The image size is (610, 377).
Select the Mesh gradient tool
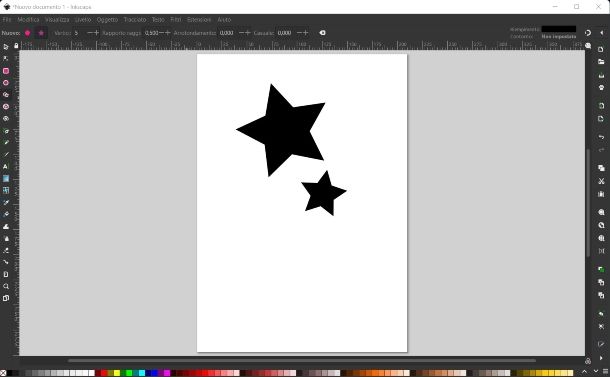(x=6, y=190)
